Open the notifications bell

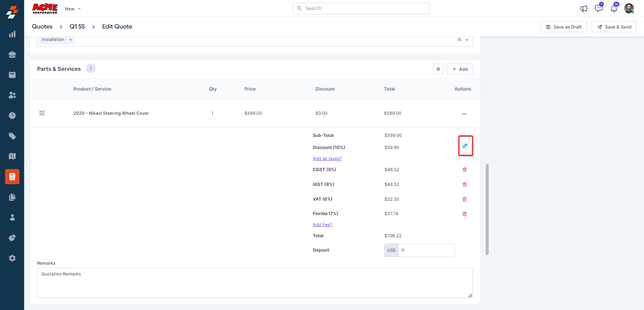click(x=614, y=9)
